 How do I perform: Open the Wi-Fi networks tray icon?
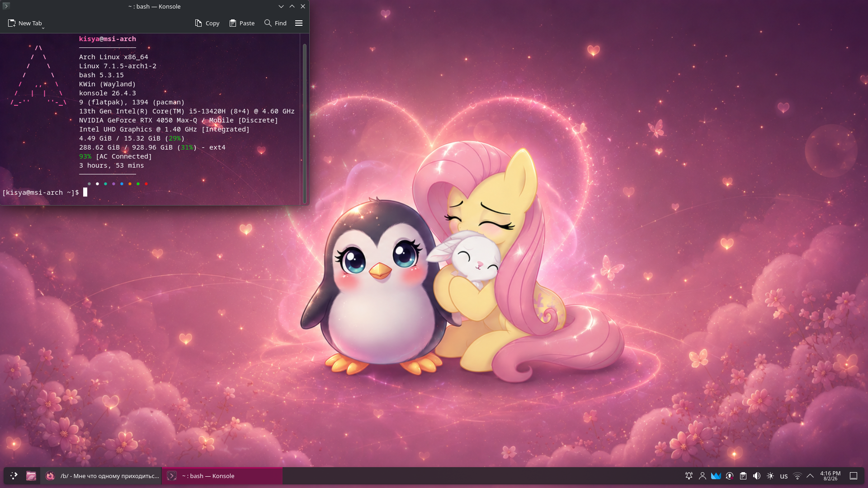(x=797, y=476)
